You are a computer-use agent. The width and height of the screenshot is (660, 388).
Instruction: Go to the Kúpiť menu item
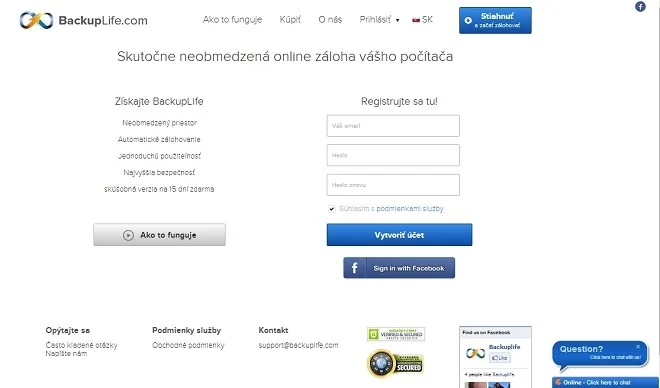(290, 20)
